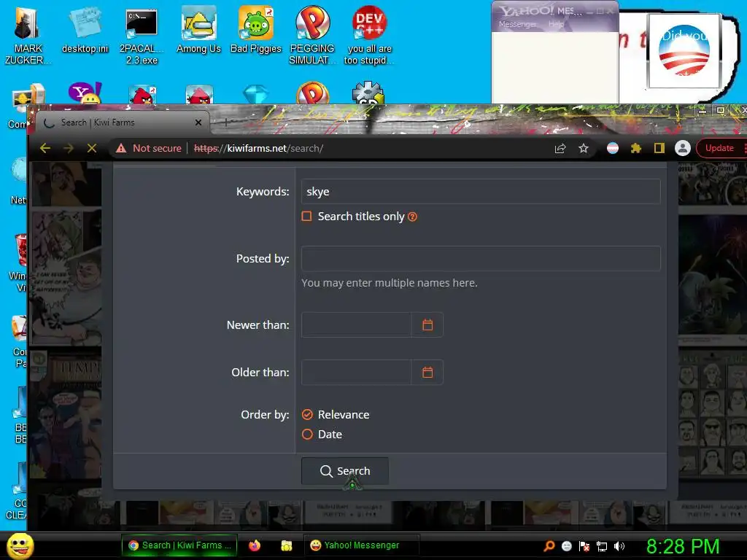
Task: Close the Search | Kiwi Farms tab
Action: point(198,122)
